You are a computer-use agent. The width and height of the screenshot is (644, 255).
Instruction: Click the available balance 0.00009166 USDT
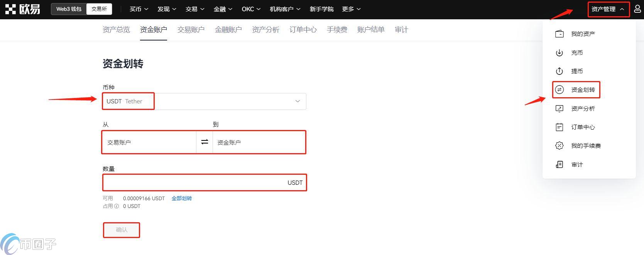click(x=144, y=198)
